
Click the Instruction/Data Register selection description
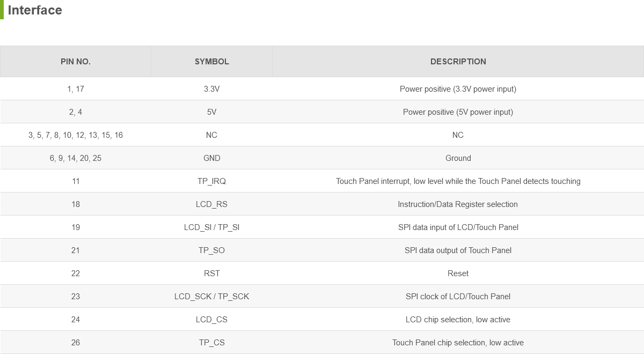[458, 204]
